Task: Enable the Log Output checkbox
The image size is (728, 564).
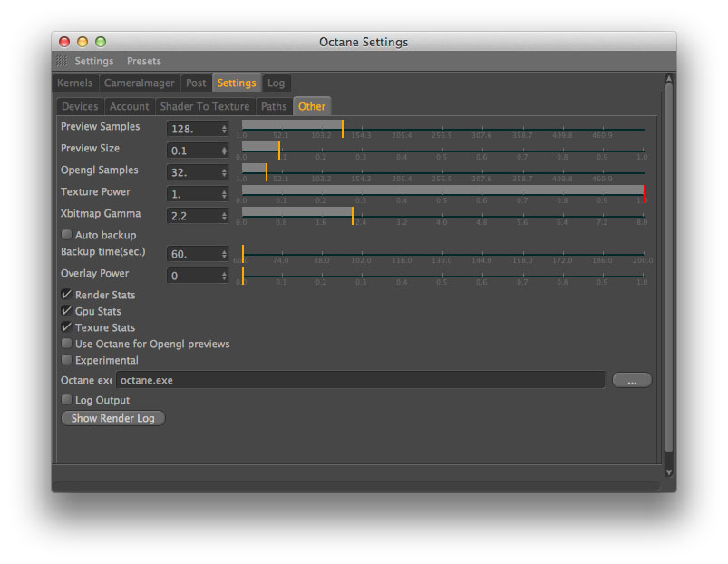Action: tap(66, 400)
